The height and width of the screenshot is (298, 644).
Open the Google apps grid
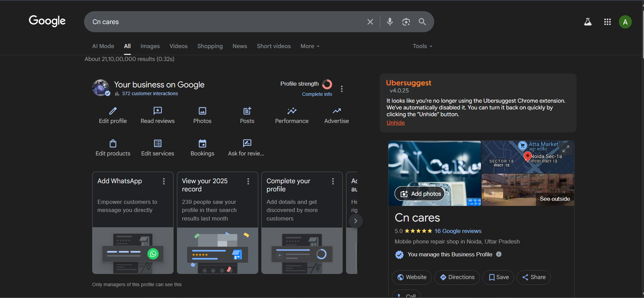tap(607, 22)
